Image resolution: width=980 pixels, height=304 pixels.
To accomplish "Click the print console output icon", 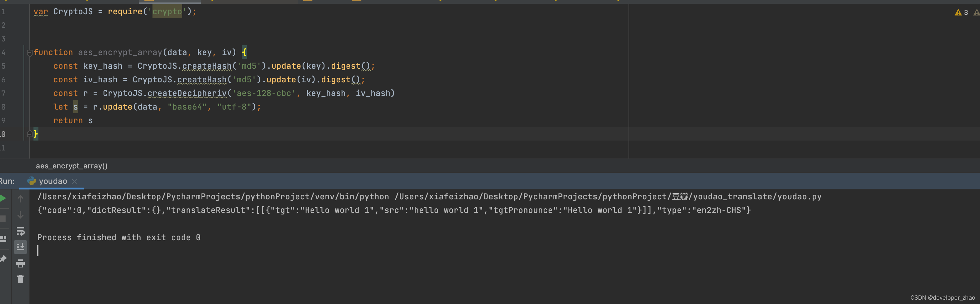I will (x=20, y=263).
